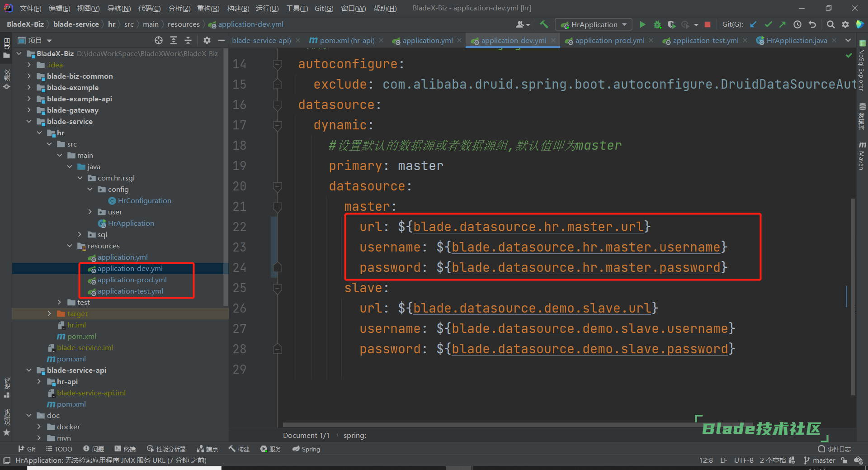868x470 pixels.
Task: Open project panel options gear
Action: pos(207,41)
